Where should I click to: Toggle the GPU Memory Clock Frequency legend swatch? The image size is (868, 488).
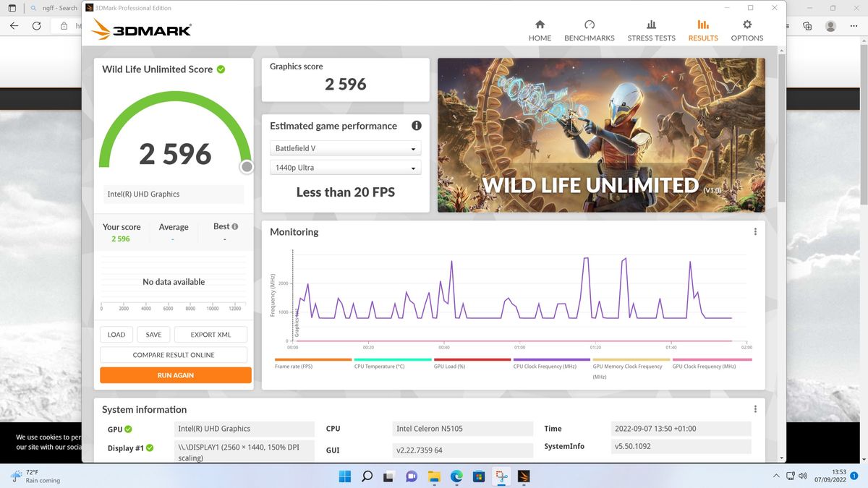pyautogui.click(x=631, y=359)
